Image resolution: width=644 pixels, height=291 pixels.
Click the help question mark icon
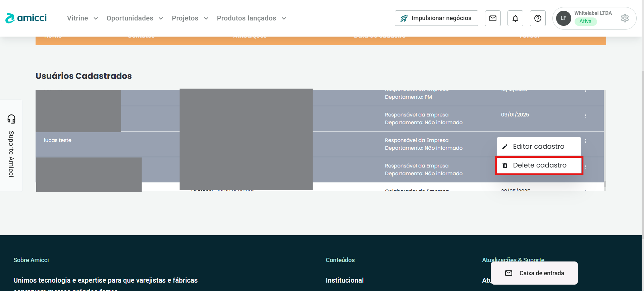(538, 18)
